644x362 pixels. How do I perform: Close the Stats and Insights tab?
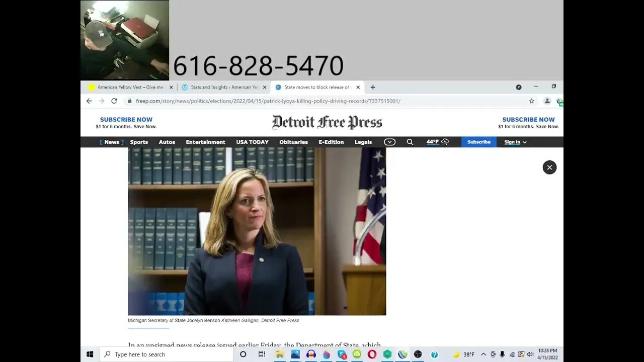pos(265,87)
